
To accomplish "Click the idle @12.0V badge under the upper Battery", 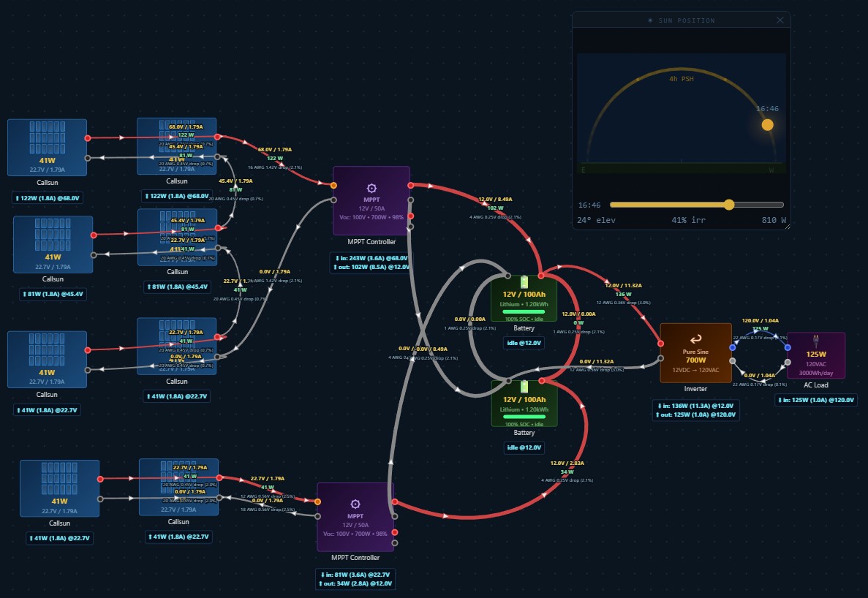I will click(x=523, y=343).
